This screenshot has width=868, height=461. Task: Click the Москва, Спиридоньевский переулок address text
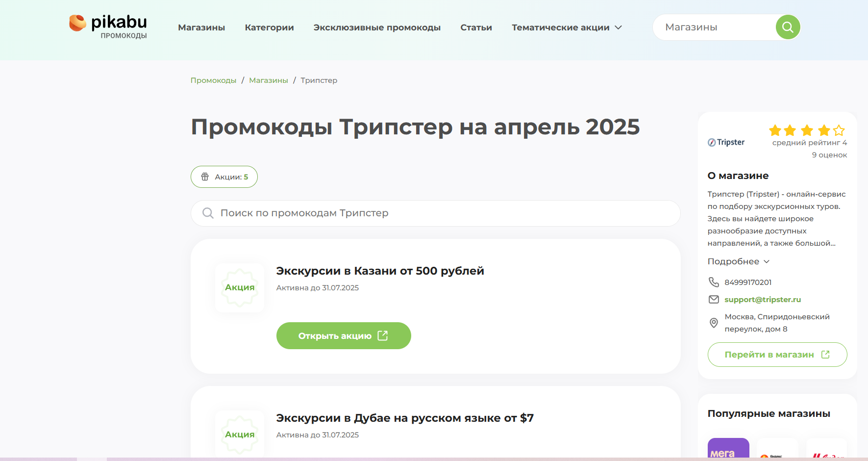(777, 323)
